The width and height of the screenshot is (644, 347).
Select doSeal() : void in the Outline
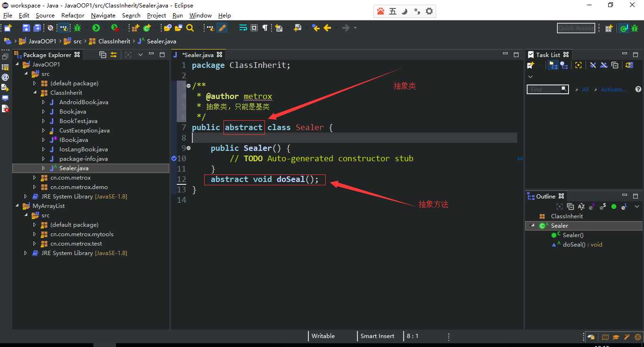[x=582, y=245]
